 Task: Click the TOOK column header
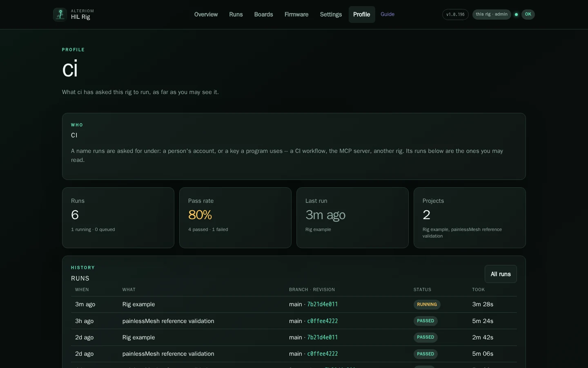(x=479, y=289)
